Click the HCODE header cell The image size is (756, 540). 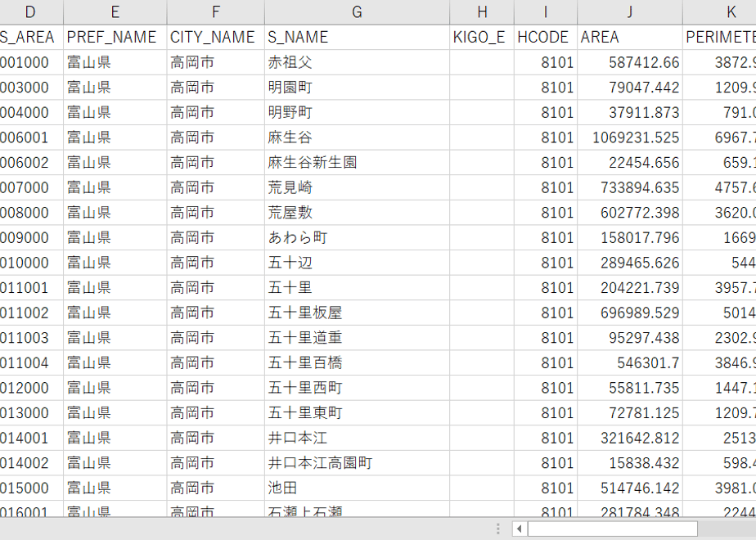click(x=545, y=37)
